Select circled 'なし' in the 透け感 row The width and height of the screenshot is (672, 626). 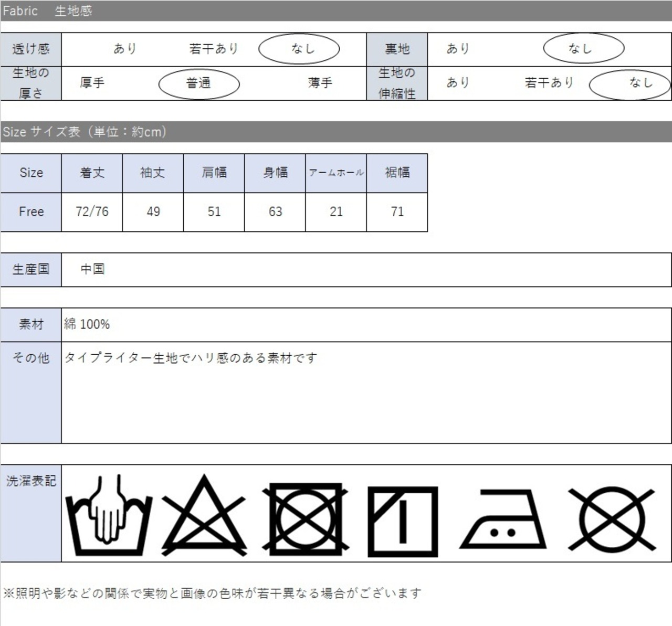299,49
